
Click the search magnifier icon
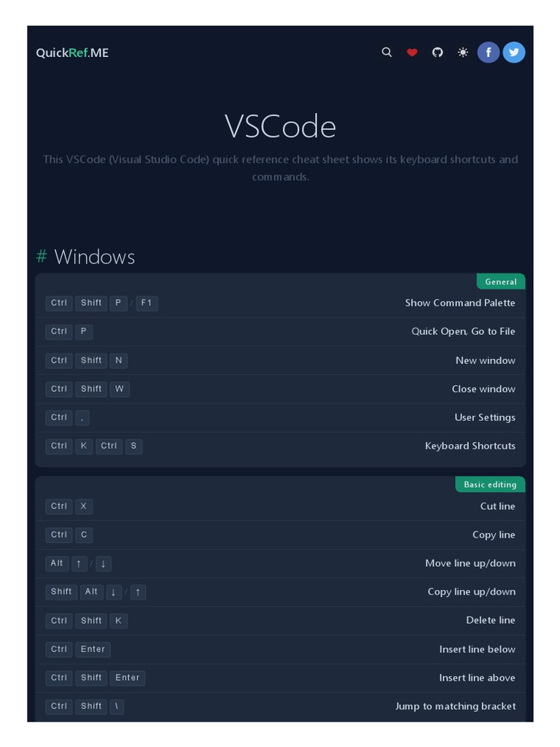(x=386, y=53)
